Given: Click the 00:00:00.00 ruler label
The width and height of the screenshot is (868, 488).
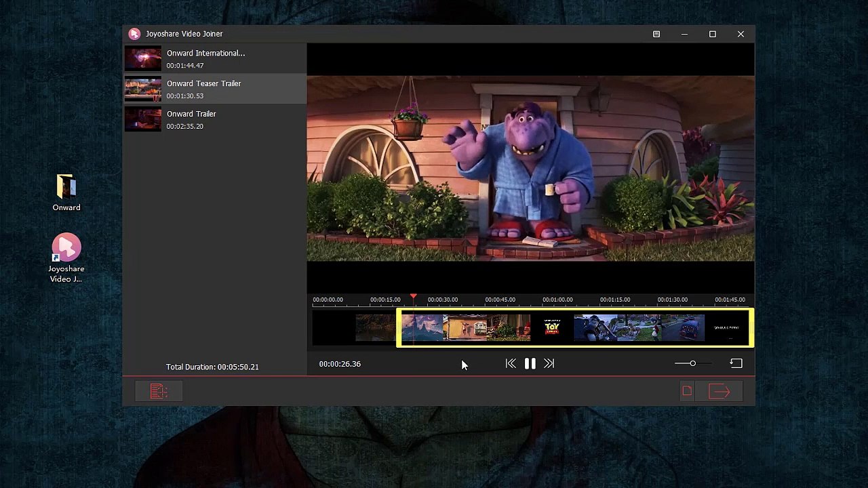Looking at the screenshot, I should tap(328, 300).
